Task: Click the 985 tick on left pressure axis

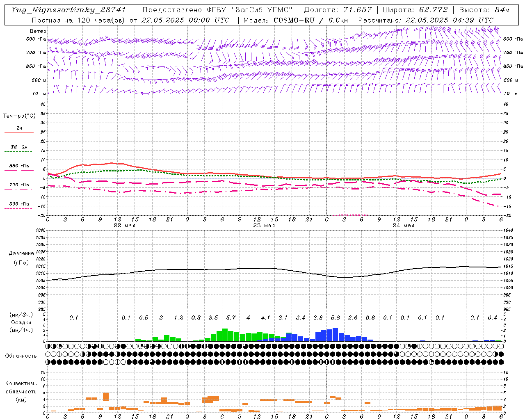Action: pos(42,309)
